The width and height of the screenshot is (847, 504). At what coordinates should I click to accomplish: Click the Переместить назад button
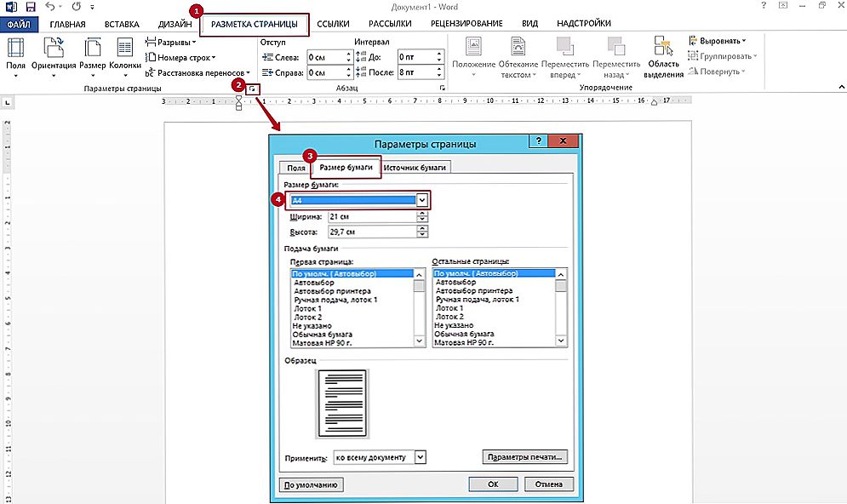616,57
